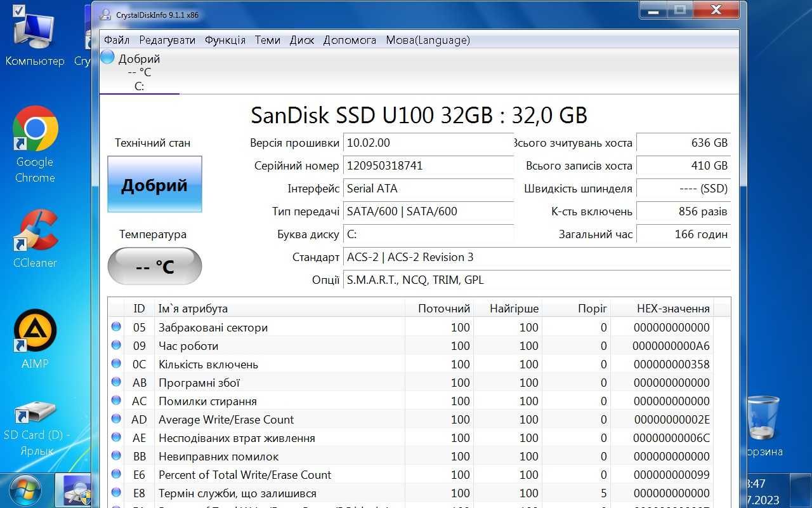This screenshot has height=508, width=812.
Task: Open the SD Card (D) shortcut
Action: 36,429
